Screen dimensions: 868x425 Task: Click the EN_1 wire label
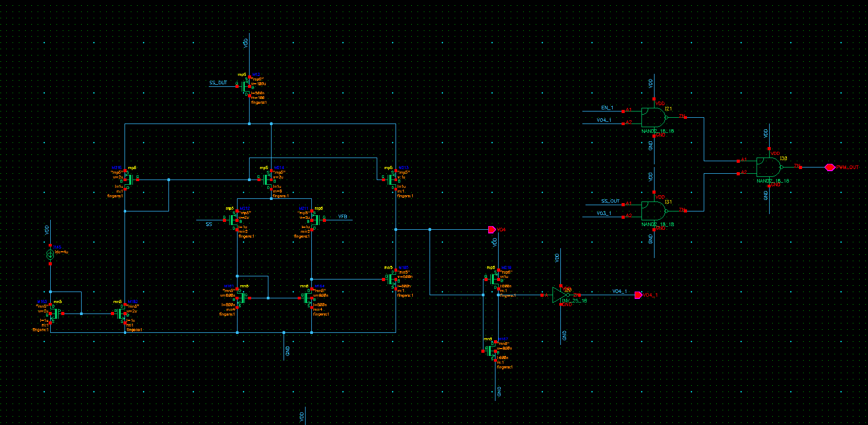tap(607, 108)
